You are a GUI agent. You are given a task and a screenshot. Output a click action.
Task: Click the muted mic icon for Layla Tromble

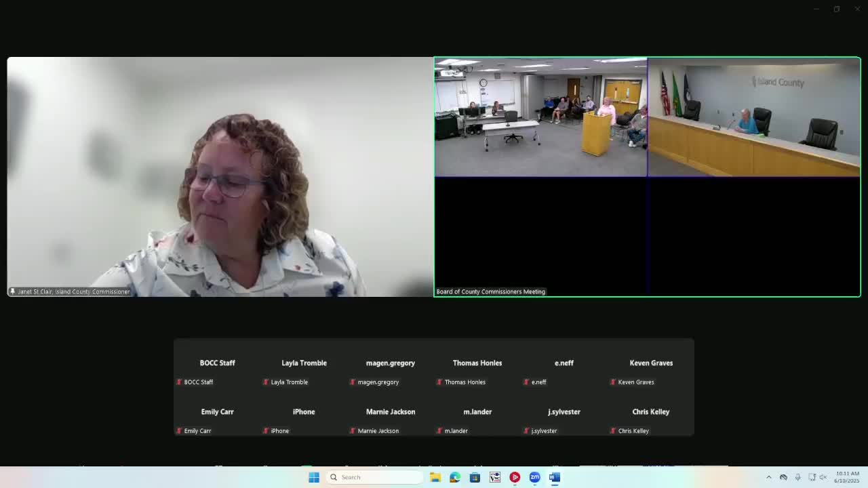pos(266,382)
